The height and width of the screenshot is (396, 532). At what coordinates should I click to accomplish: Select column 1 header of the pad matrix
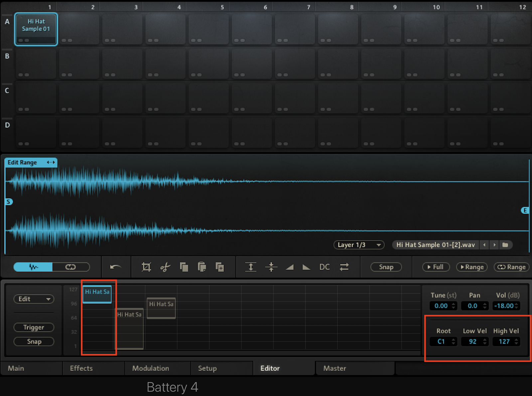pyautogui.click(x=50, y=7)
